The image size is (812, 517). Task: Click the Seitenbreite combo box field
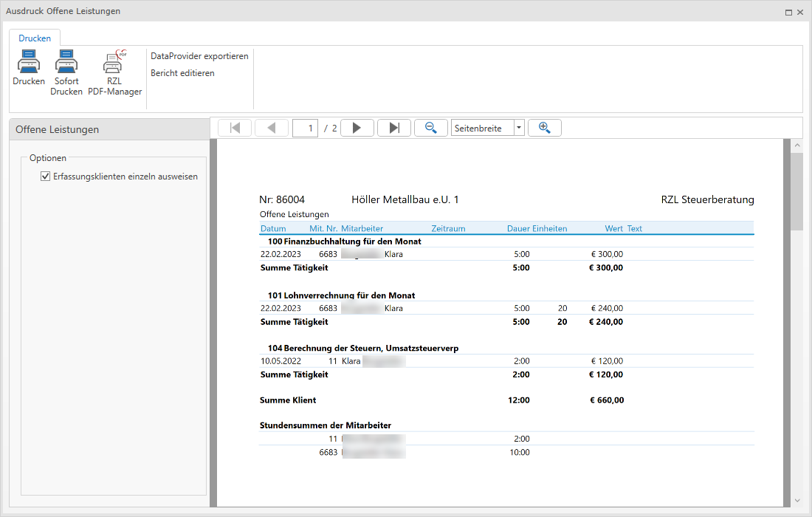pos(482,128)
